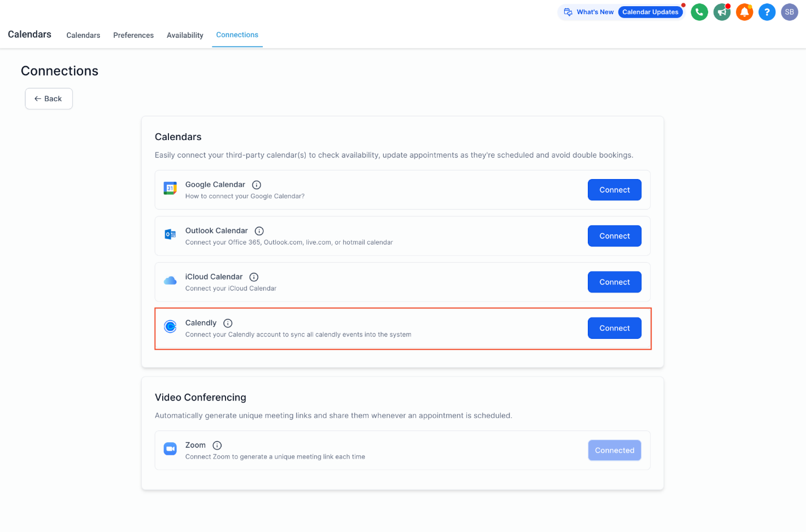The image size is (806, 532).
Task: Open the orange bell notifications icon
Action: (744, 12)
